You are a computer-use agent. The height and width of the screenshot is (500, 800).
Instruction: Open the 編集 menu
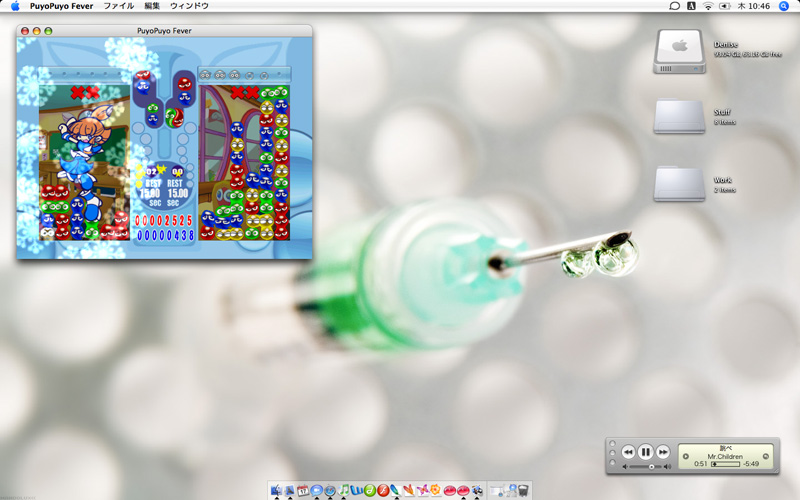click(x=152, y=6)
